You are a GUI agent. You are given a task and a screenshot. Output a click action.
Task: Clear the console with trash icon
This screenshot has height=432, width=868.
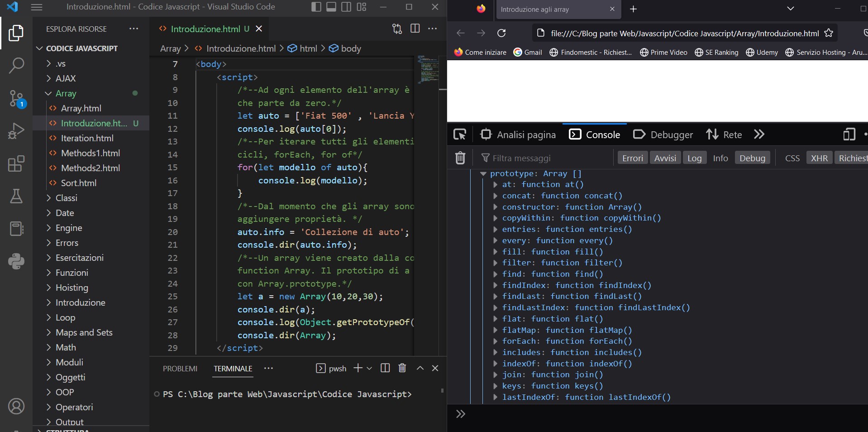click(460, 158)
